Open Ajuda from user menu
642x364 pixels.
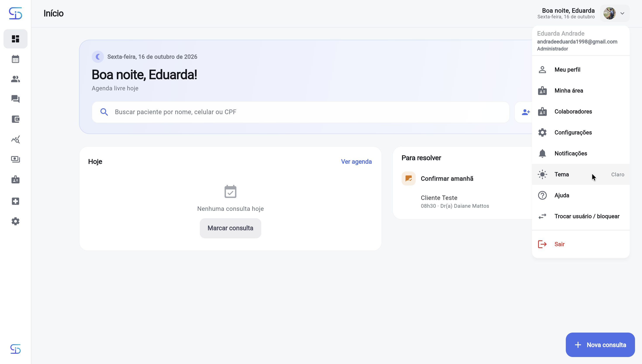[580, 196]
